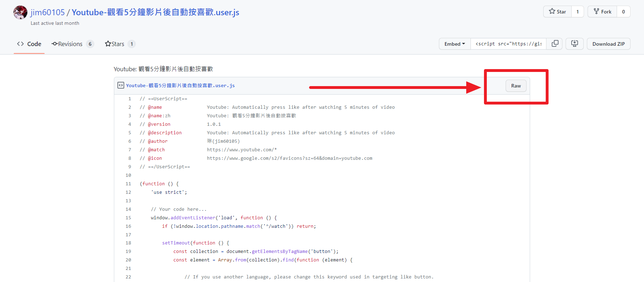The image size is (644, 282).
Task: Select line number 11 in code
Action: (128, 184)
